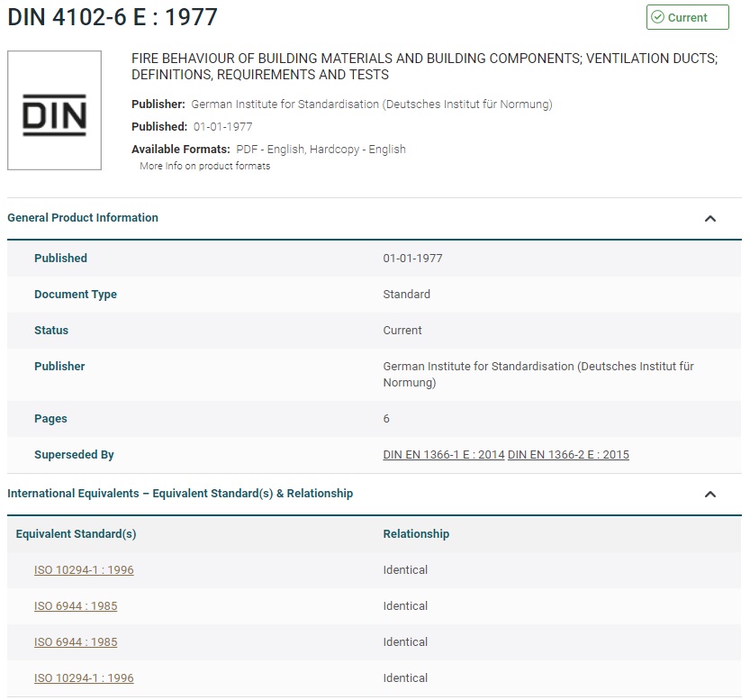
Task: Click the green check icon in the Current badge
Action: pyautogui.click(x=657, y=17)
